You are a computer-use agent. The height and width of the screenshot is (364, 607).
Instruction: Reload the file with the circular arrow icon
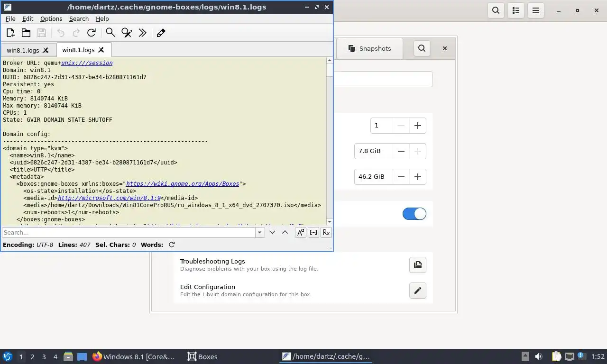click(92, 33)
